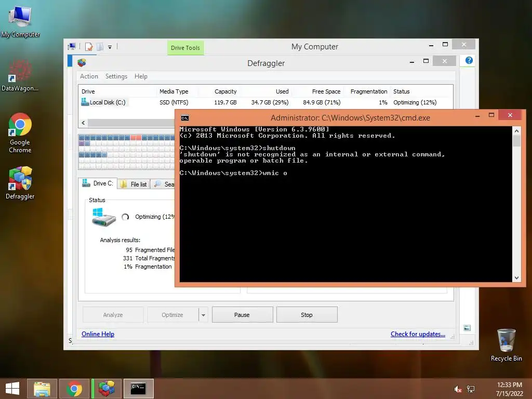Viewport: 532px width, 399px height.
Task: Click the "84.9 GB (71%)" free space value
Action: [x=322, y=102]
